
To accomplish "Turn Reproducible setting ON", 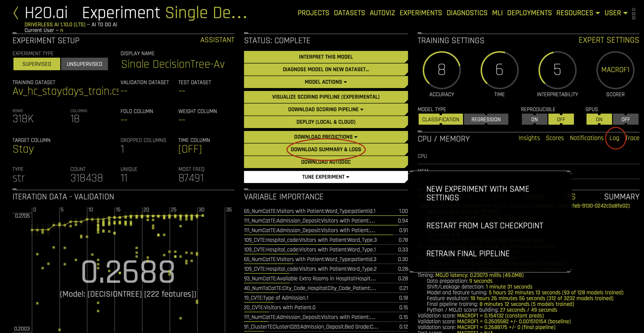I will click(x=534, y=119).
